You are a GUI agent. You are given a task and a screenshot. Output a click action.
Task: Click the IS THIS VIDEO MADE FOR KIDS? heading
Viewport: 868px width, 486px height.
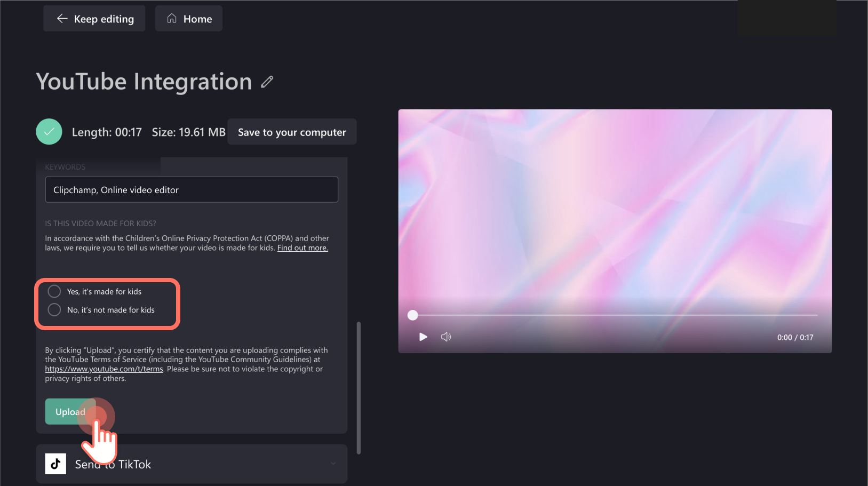point(100,224)
